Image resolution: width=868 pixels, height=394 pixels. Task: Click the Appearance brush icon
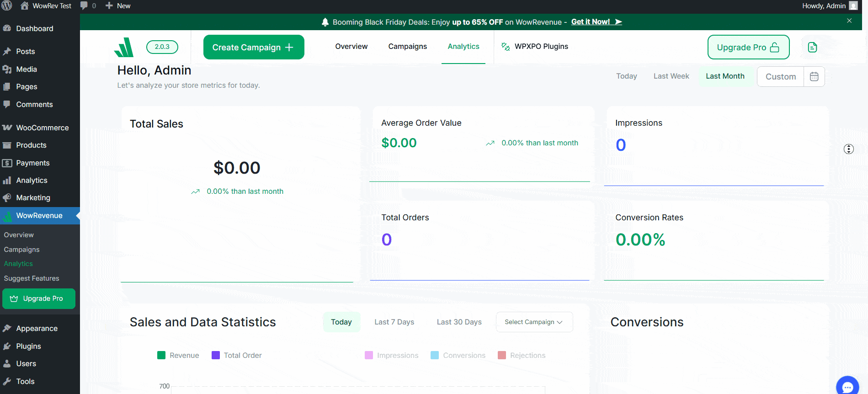7,328
